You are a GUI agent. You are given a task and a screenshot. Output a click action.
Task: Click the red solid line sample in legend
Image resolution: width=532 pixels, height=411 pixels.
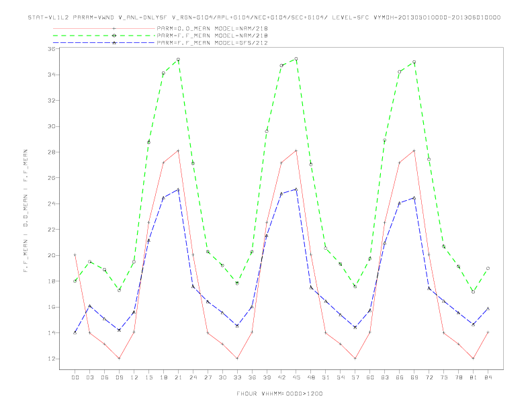(x=105, y=29)
